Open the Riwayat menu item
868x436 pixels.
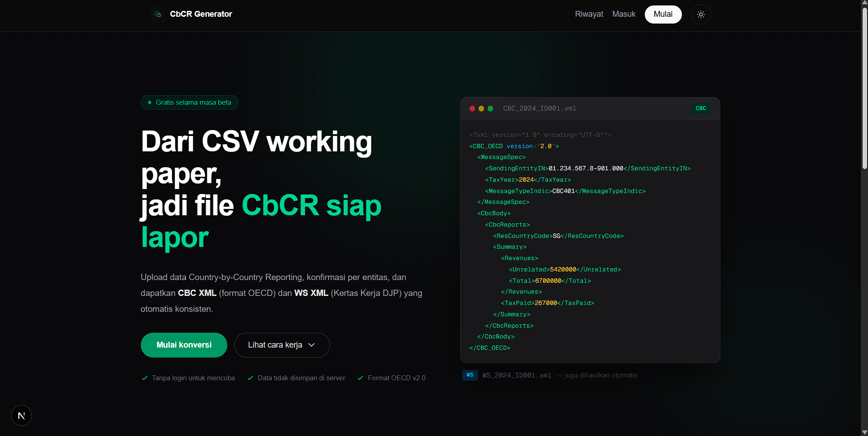[x=589, y=14]
